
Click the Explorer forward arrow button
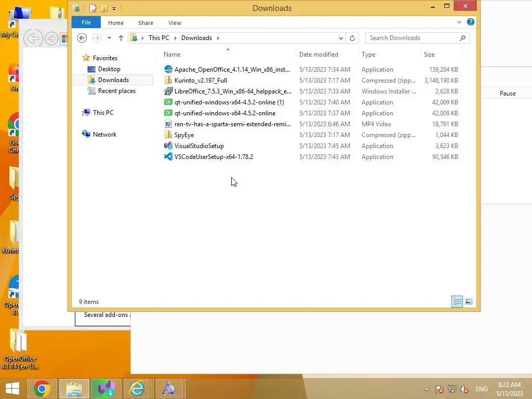(x=97, y=37)
